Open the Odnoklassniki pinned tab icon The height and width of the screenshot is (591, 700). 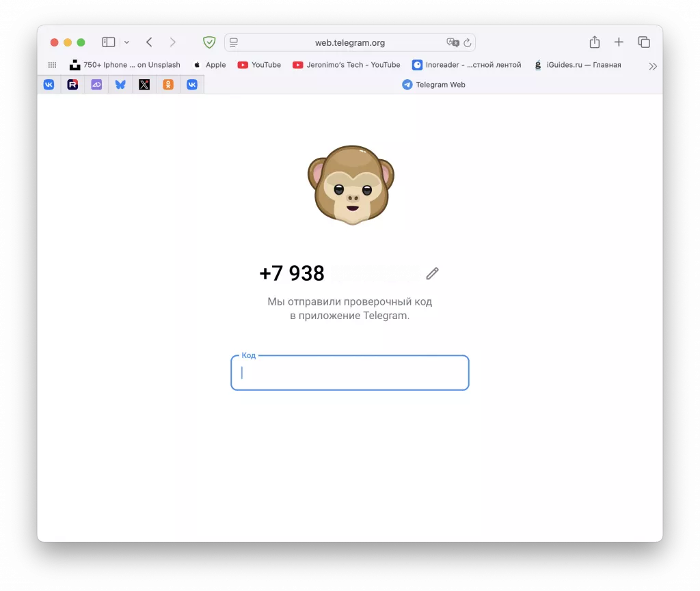(167, 84)
